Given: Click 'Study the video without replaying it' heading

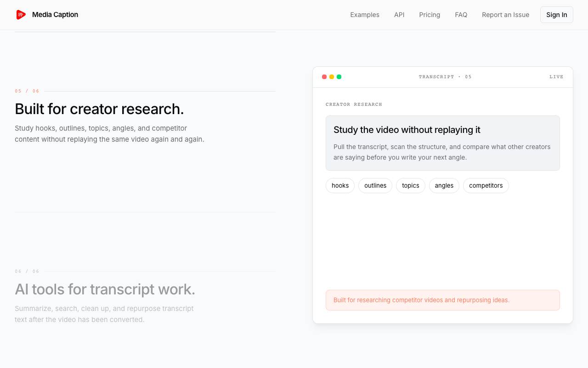Looking at the screenshot, I should (x=407, y=130).
